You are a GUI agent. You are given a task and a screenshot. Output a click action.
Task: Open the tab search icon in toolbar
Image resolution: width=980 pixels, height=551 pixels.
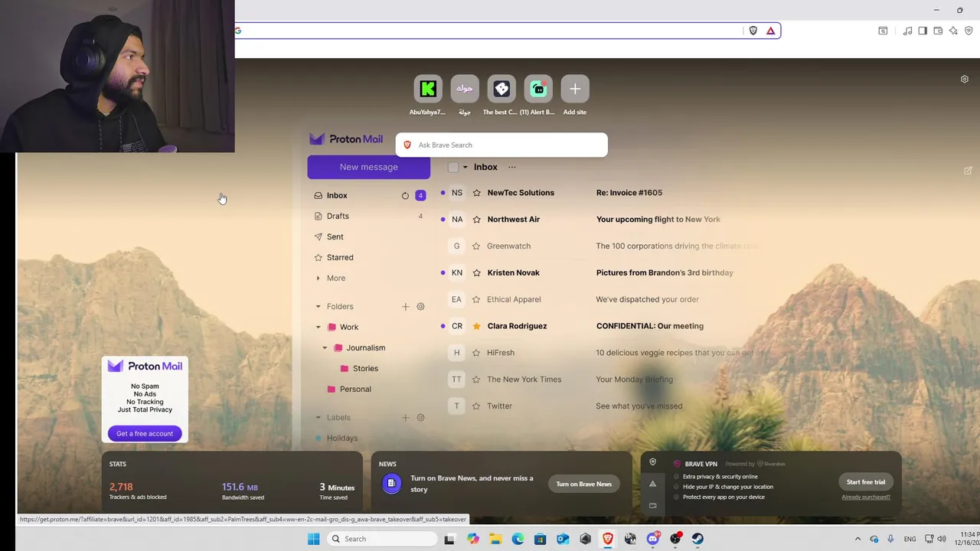(883, 31)
